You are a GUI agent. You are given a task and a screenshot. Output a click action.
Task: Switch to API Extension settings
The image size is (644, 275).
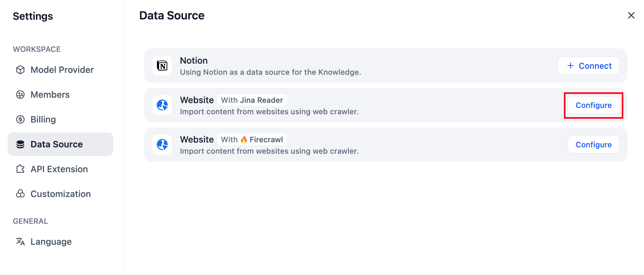click(59, 169)
